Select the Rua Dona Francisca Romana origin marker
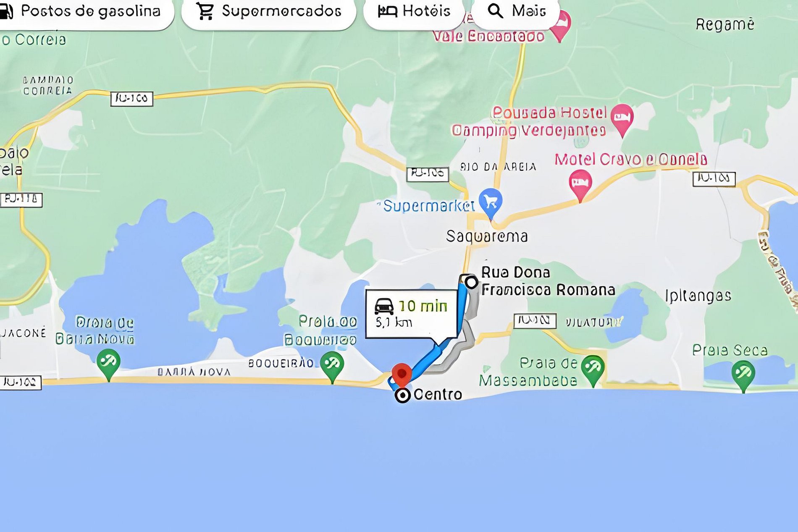Image resolution: width=798 pixels, height=532 pixels. pos(471,282)
